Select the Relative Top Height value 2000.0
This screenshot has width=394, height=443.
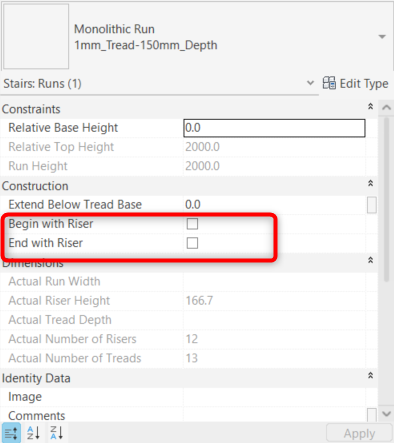pos(202,147)
